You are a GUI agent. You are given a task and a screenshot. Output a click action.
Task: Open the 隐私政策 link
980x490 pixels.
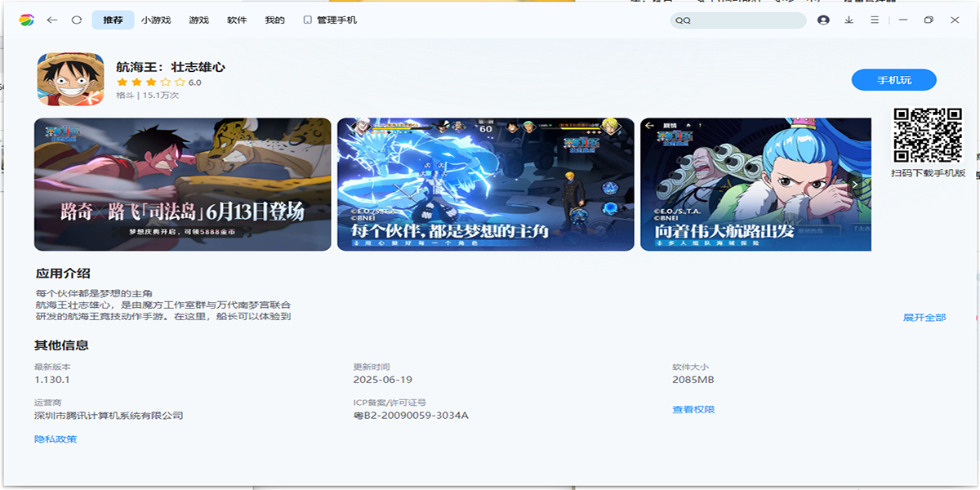click(56, 439)
